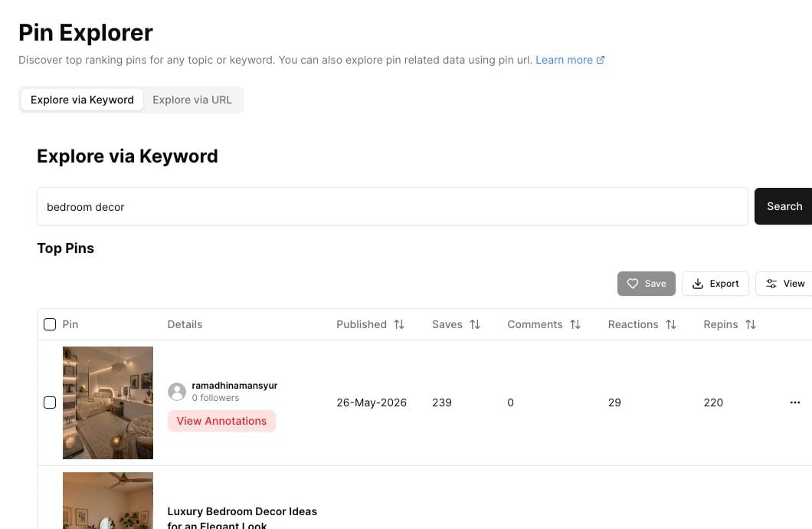Export the Top Pins results
Screen dimensions: 812x529
[715, 284]
